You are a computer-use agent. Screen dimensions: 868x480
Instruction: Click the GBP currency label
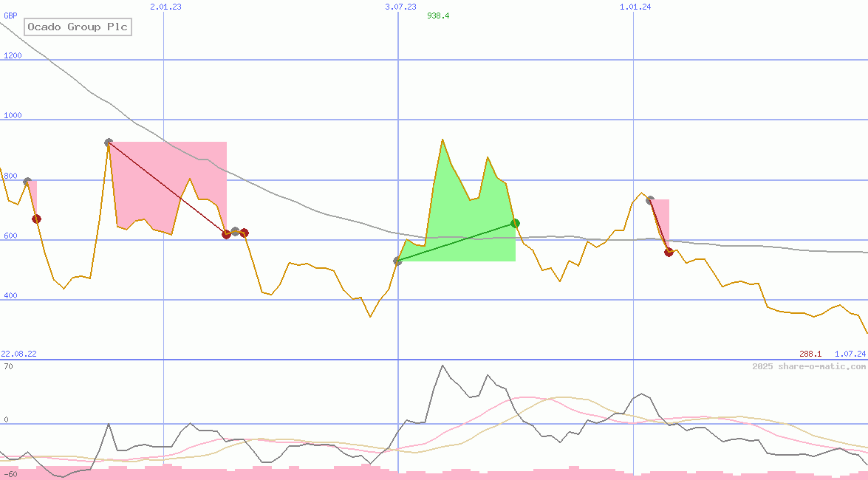tap(10, 16)
